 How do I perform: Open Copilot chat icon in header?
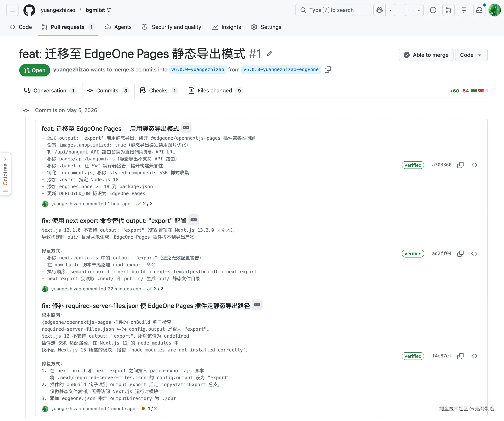coord(379,10)
